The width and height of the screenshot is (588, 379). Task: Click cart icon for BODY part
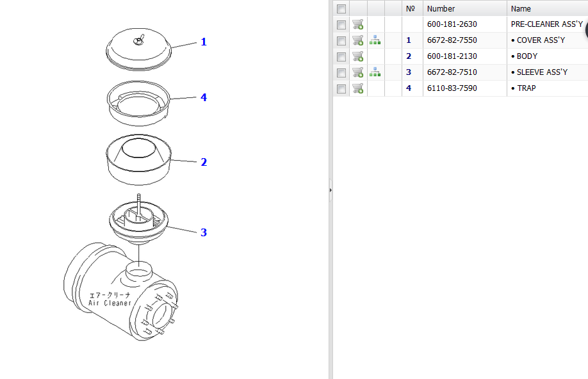pyautogui.click(x=358, y=56)
